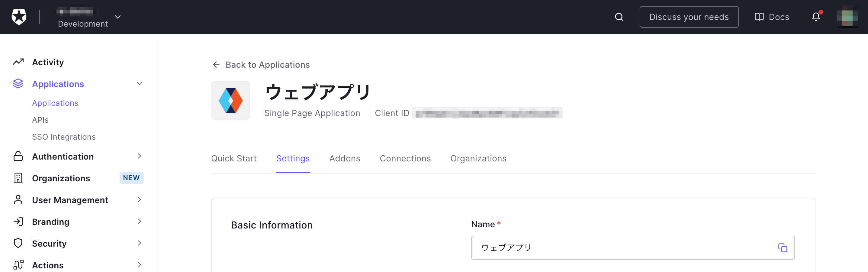This screenshot has width=868, height=272.
Task: Click into the Name input field
Action: pyautogui.click(x=632, y=248)
